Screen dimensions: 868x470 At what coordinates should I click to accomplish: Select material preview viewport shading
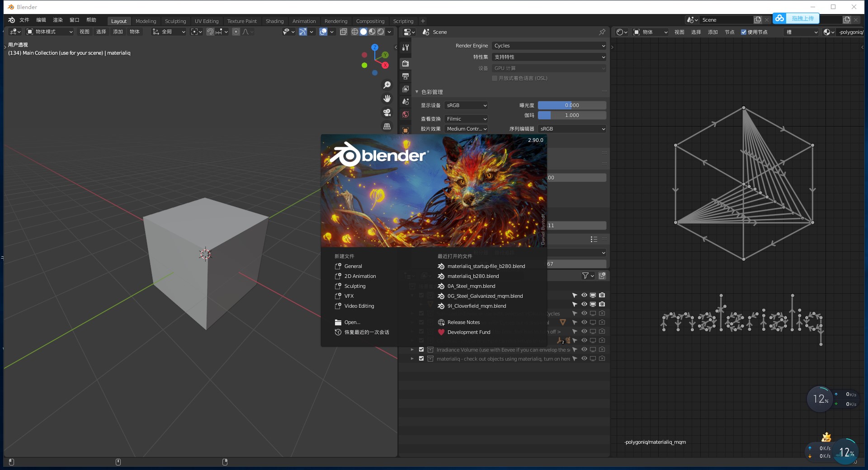(x=372, y=32)
